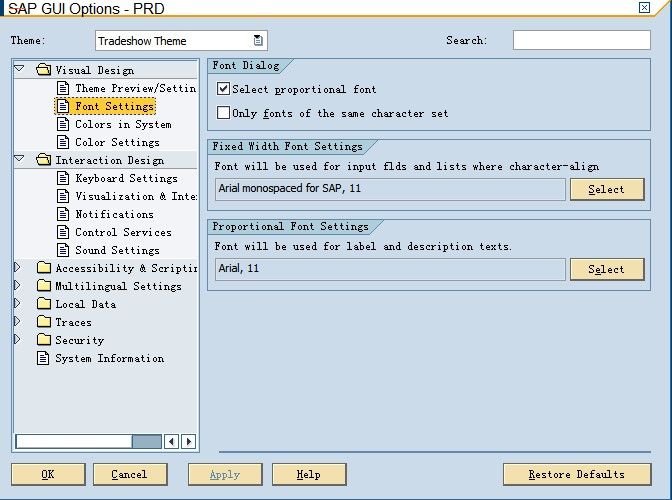
Task: Open Help button
Action: coord(309,474)
